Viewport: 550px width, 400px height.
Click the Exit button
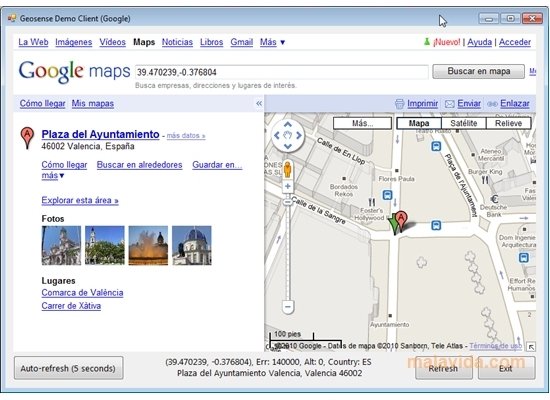(x=506, y=368)
